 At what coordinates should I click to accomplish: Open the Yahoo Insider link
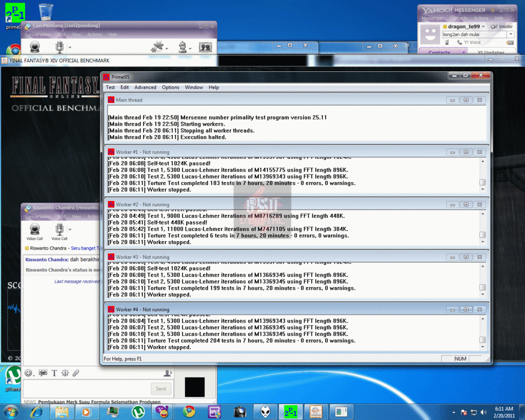(x=501, y=27)
